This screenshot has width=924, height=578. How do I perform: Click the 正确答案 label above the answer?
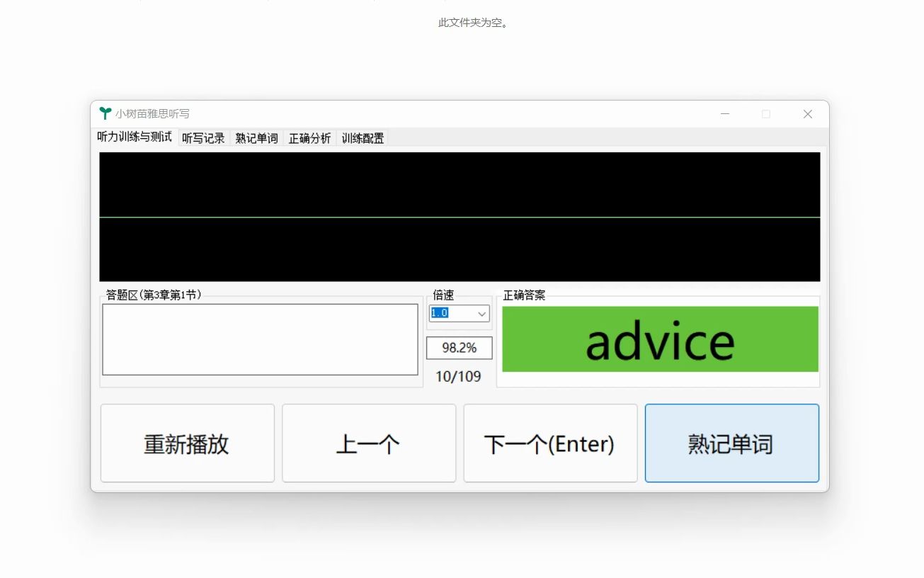tap(525, 295)
